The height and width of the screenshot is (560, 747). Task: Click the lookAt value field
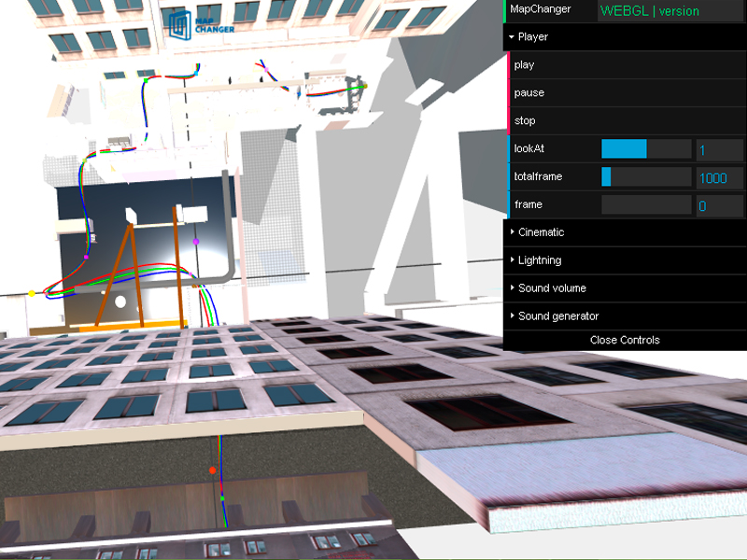pos(719,150)
